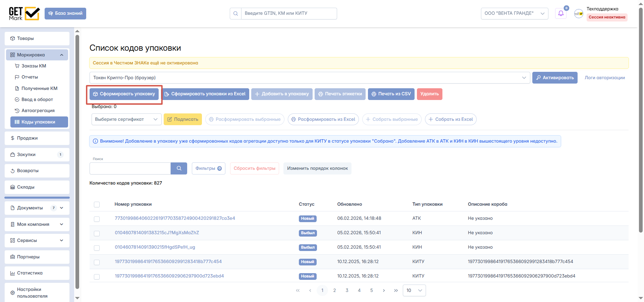The height and width of the screenshot is (302, 644).
Task: Click Расформировать из Excel button
Action: (323, 119)
